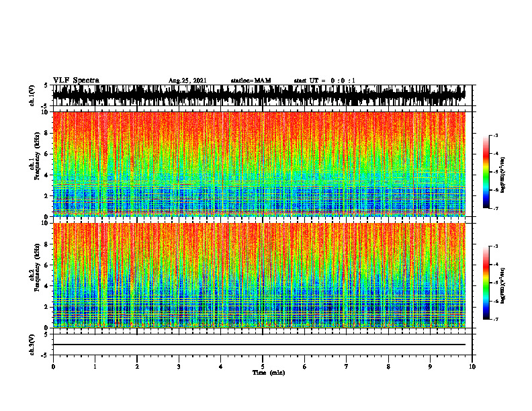Image resolution: width=532 pixels, height=411 pixels.
Task: Click the "6" kHz tick of ch.1 spectrogram
Action: (47, 154)
